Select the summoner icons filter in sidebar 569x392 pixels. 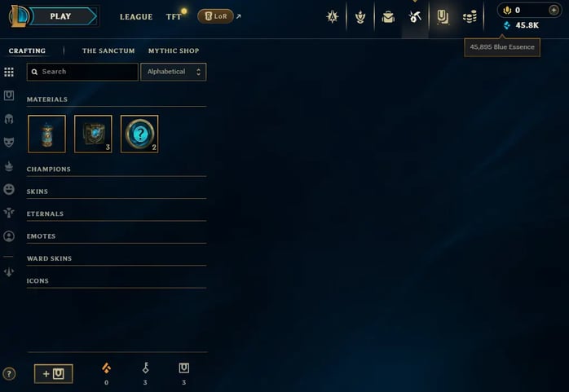[x=9, y=236]
